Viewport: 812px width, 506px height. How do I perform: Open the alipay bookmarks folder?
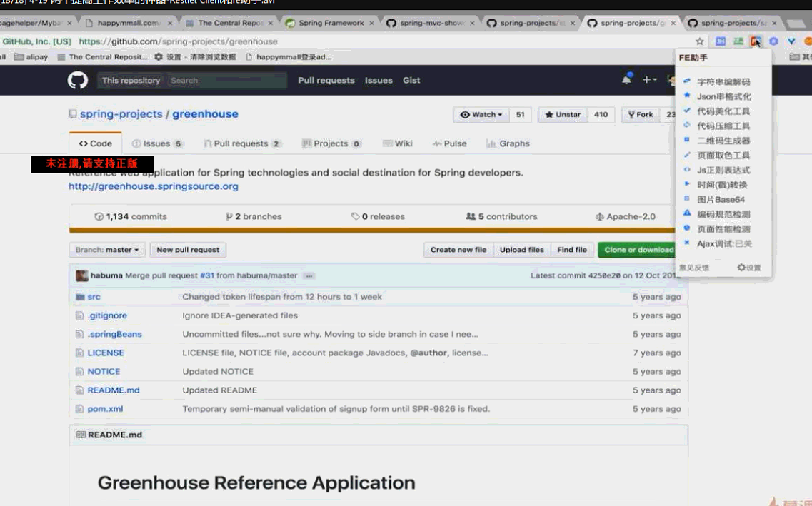click(31, 57)
